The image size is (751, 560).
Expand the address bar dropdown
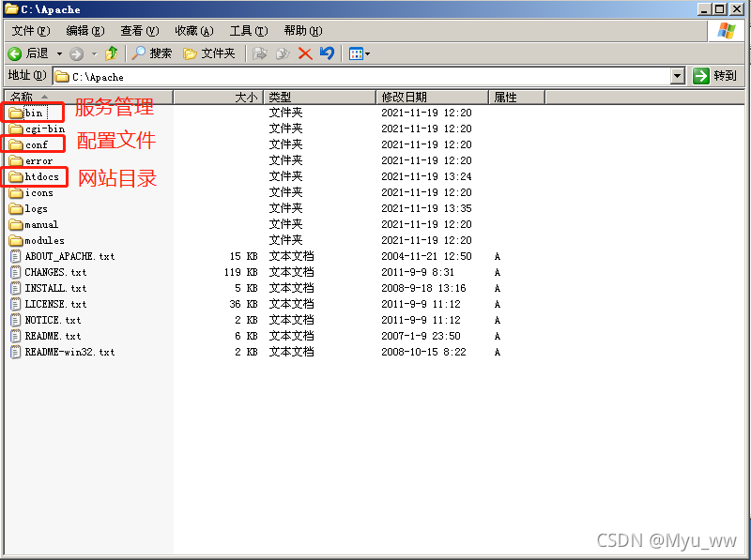[x=677, y=76]
